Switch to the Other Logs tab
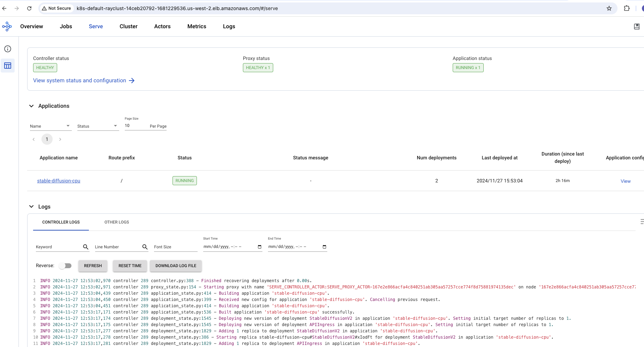The height and width of the screenshot is (347, 644). pyautogui.click(x=116, y=222)
